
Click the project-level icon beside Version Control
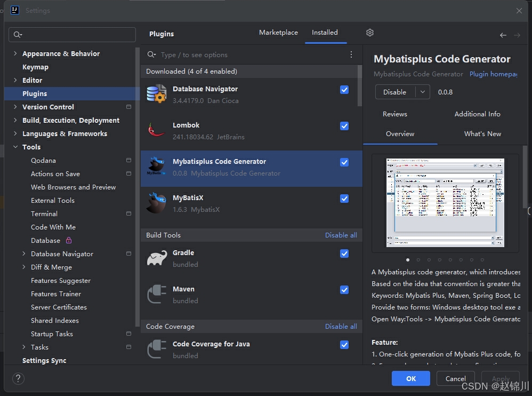tap(128, 107)
